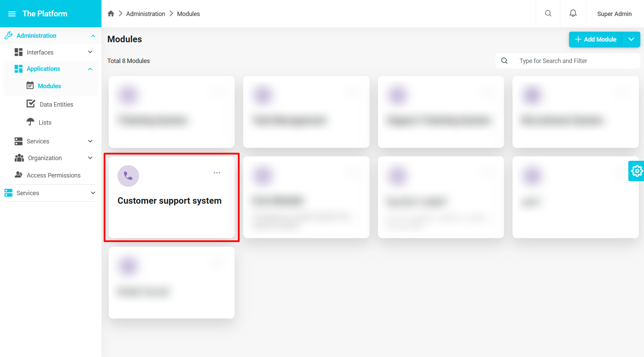Click the hamburger menu icon

tap(12, 14)
